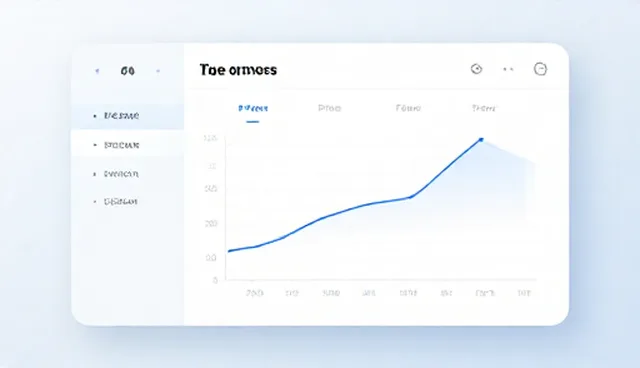Click the number between the sidebar header arrows
This screenshot has width=640, height=368.
(x=128, y=71)
